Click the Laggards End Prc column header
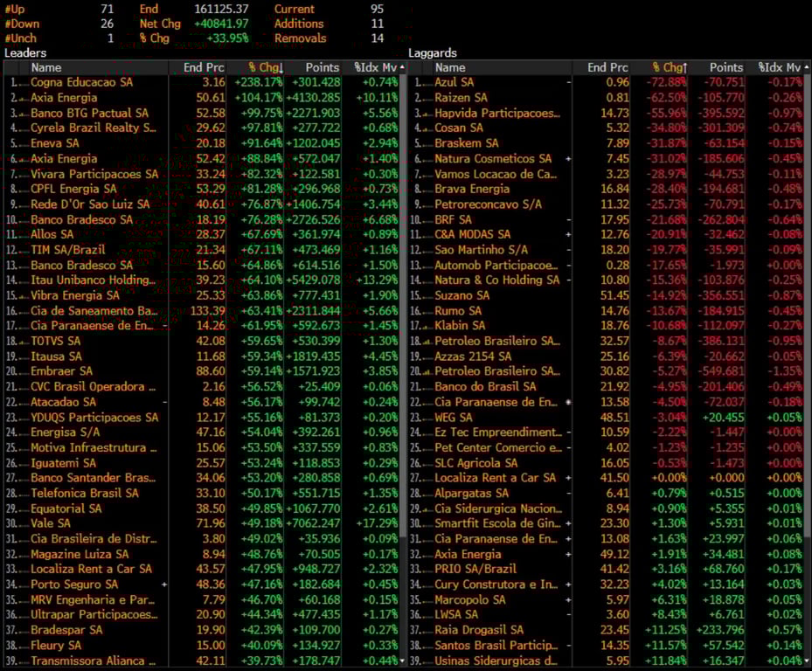812x671 pixels. [607, 67]
